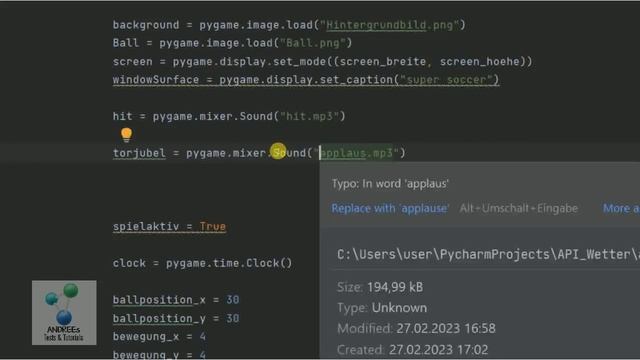The height and width of the screenshot is (360, 640).
Task: Click the 'hit.mp3' string literal
Action: [310, 116]
